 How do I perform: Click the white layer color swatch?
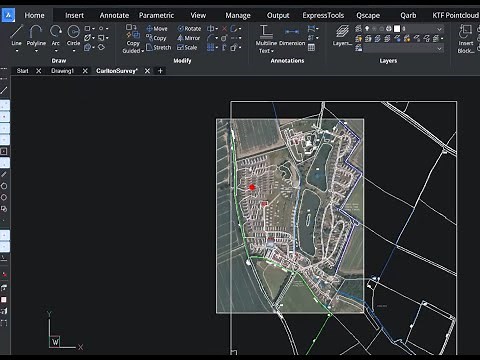[x=397, y=29]
